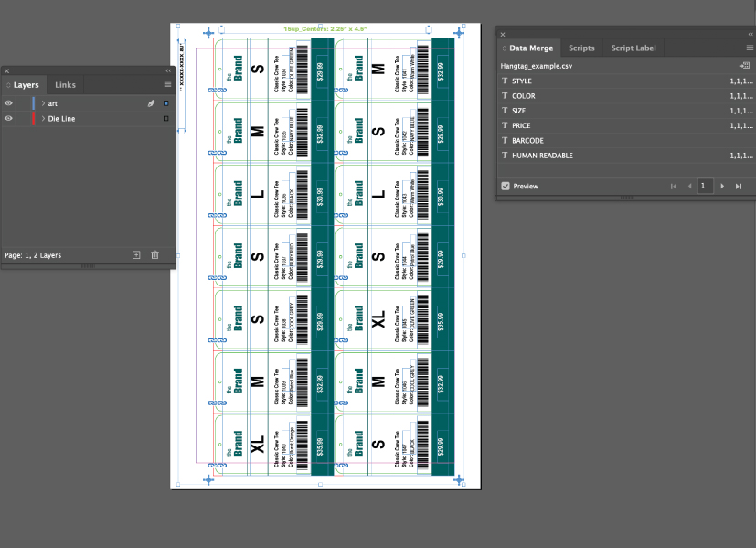Open the Layers panel menu
The image size is (756, 548).
pyautogui.click(x=167, y=84)
